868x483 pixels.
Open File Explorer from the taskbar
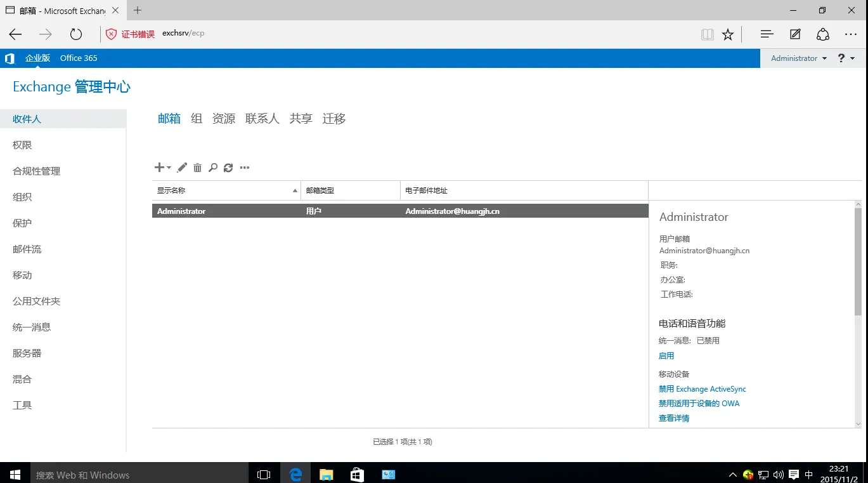327,474
